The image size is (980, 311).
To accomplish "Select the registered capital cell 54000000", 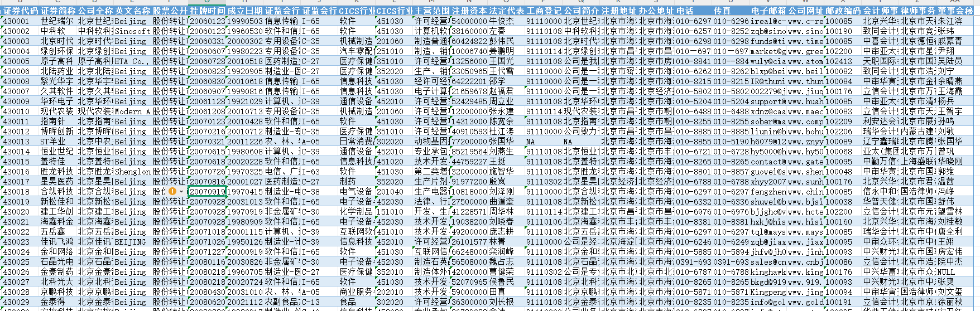I will point(469,21).
